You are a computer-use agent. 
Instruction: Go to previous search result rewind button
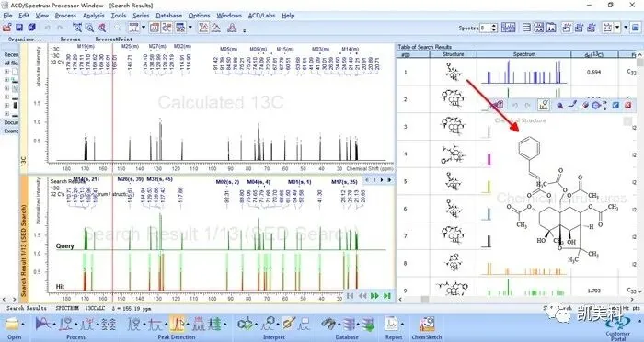(362, 296)
